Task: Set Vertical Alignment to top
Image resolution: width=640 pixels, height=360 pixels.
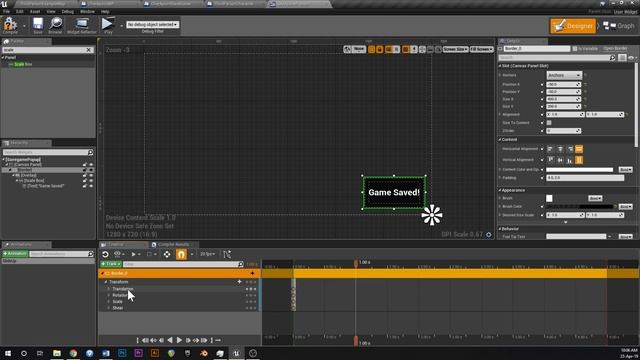Action: (x=550, y=160)
